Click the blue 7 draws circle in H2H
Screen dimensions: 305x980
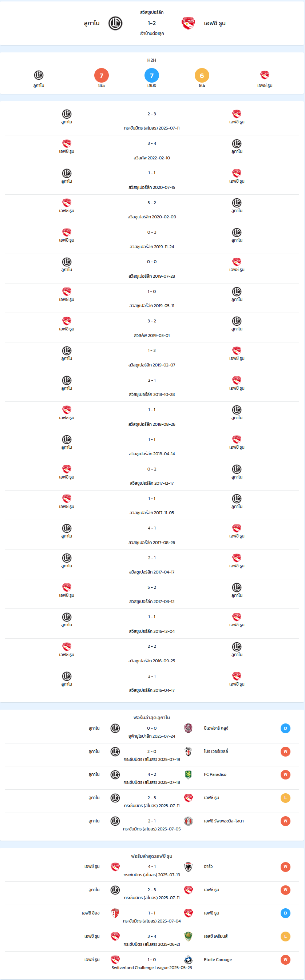click(x=152, y=75)
